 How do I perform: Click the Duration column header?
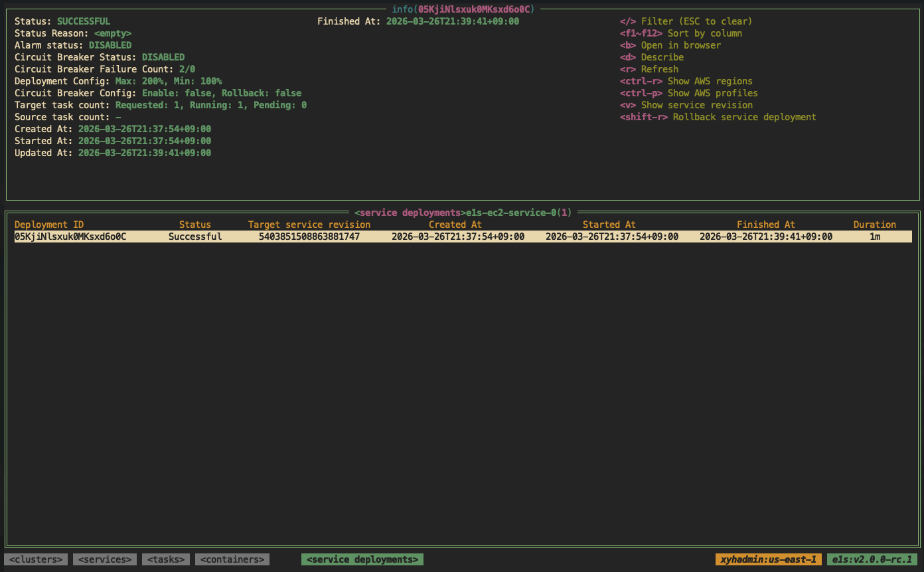875,225
